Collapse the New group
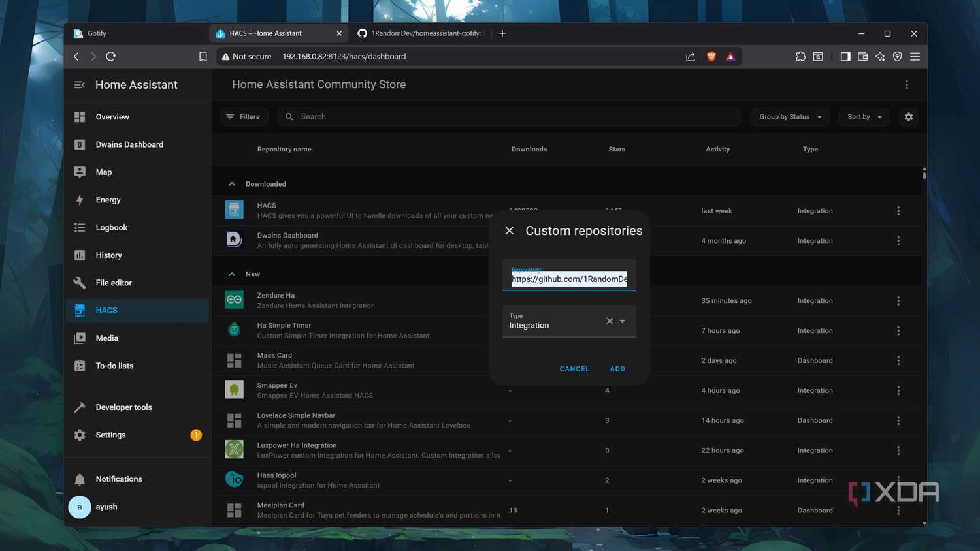 click(232, 274)
